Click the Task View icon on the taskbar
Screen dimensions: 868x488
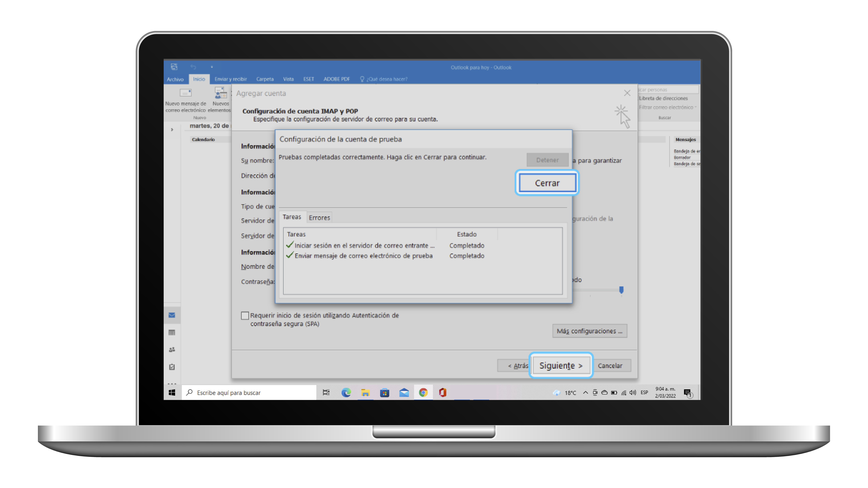326,392
